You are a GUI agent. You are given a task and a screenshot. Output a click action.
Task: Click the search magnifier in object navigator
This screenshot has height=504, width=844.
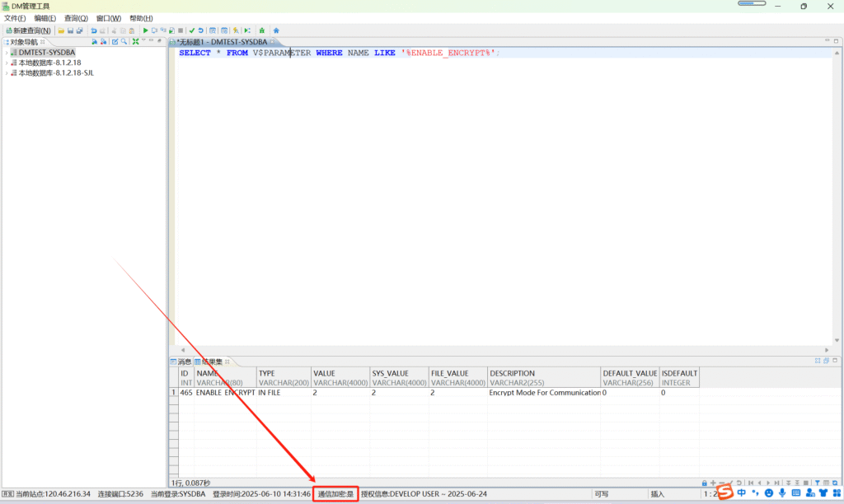[124, 41]
